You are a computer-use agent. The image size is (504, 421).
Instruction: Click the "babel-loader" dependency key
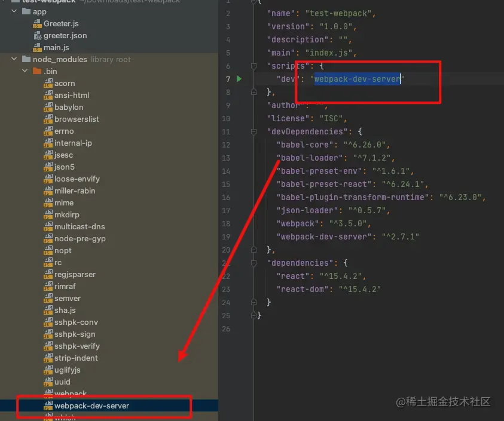[310, 158]
